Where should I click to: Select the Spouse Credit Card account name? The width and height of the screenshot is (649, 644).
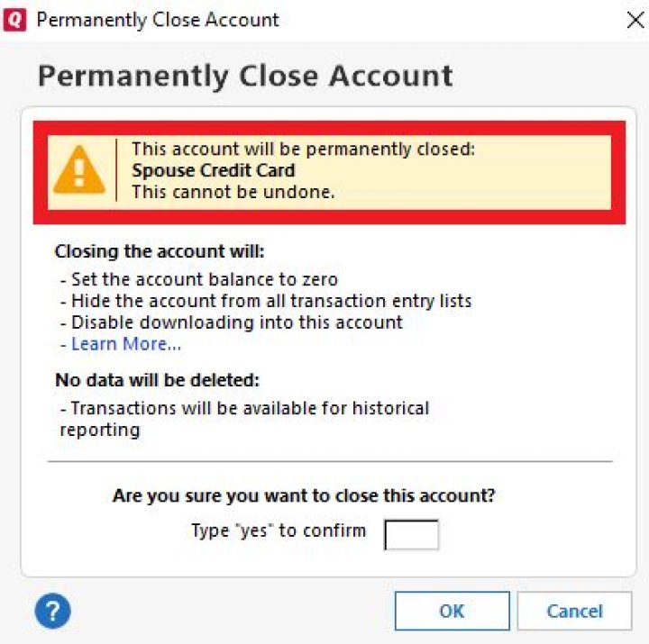point(213,170)
